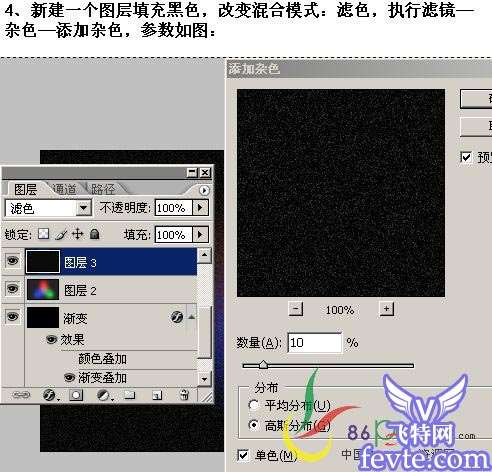Click the preview zoom in plus button
Screen dimensions: 492x472
coord(387,309)
